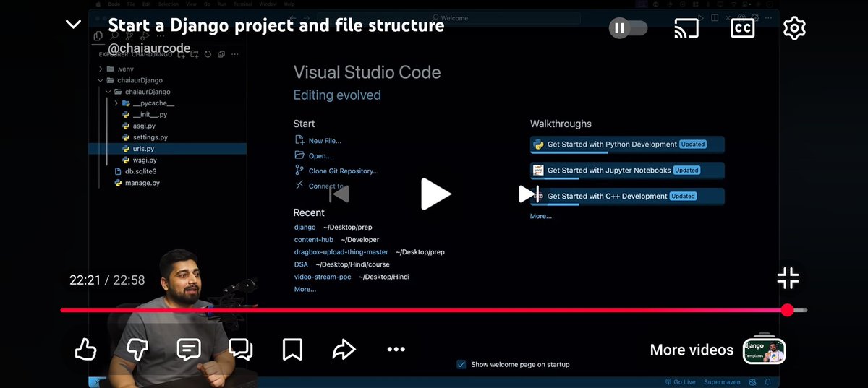Dislike the video with the thumbs down icon
Screen dimensions: 868x388
tap(137, 350)
